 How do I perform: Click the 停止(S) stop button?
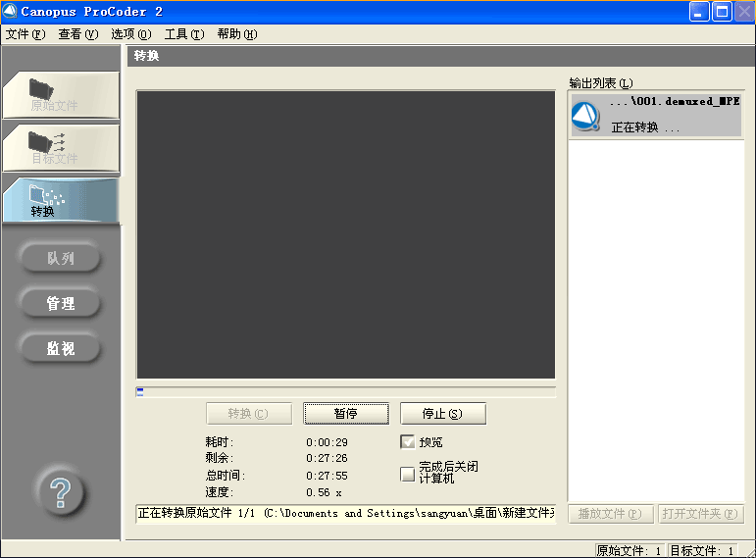443,413
